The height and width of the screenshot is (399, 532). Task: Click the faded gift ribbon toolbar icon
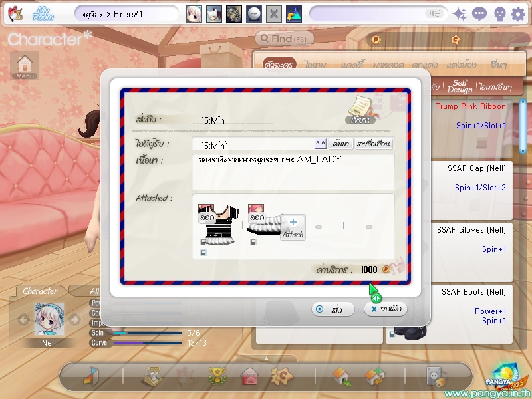(184, 376)
